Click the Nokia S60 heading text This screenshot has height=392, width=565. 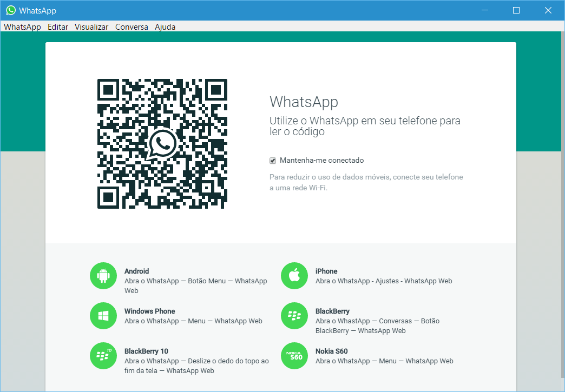(332, 351)
